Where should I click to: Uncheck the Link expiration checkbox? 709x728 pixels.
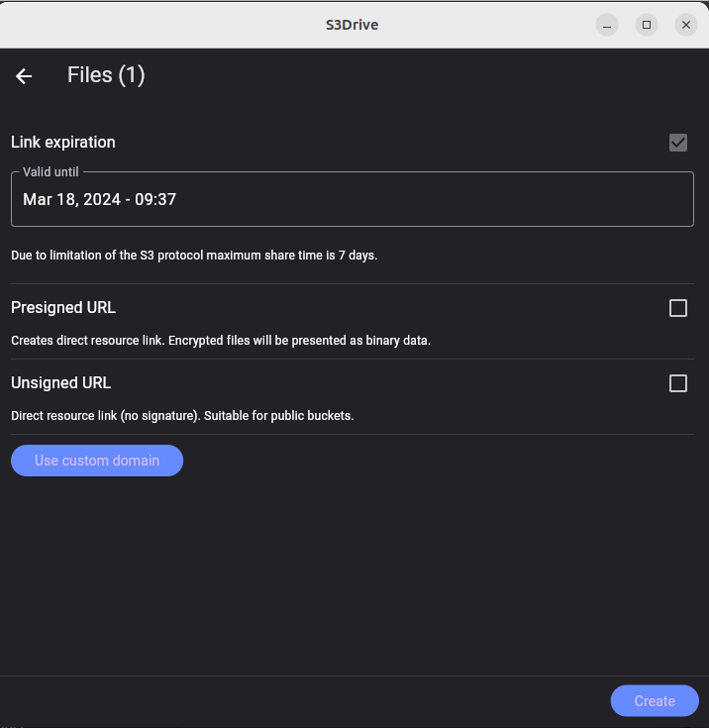[x=678, y=143]
